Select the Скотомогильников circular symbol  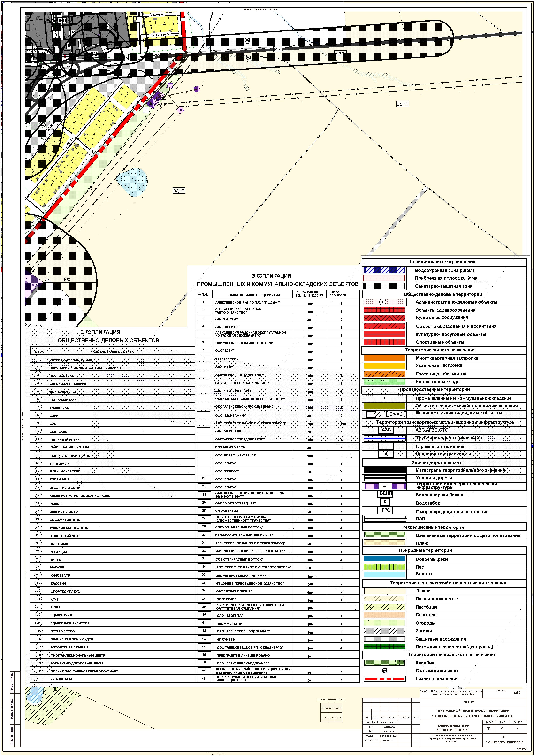384,670
